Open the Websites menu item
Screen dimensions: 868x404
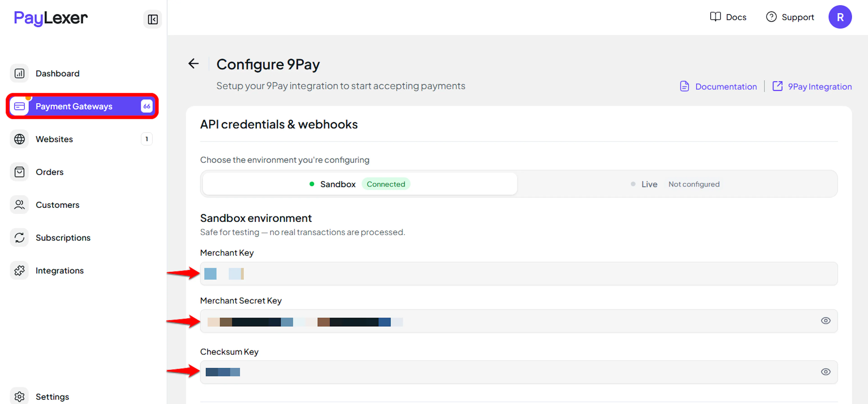(x=82, y=139)
